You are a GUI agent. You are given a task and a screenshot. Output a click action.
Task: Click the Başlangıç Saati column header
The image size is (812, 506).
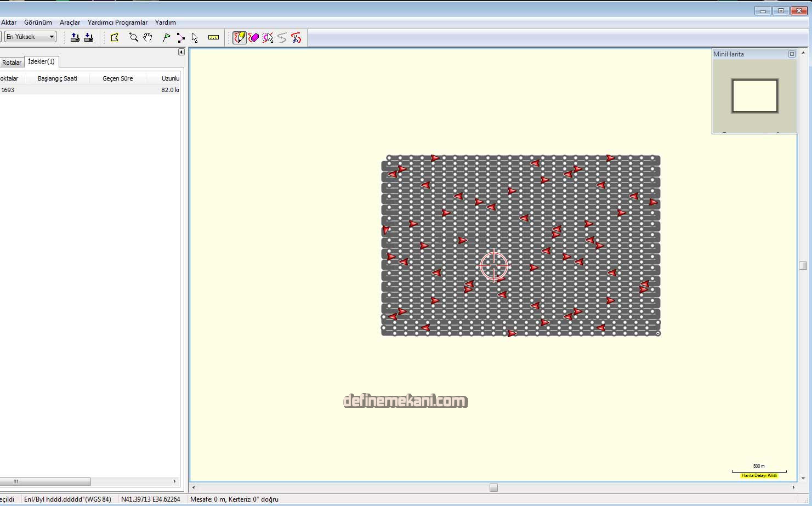click(57, 78)
